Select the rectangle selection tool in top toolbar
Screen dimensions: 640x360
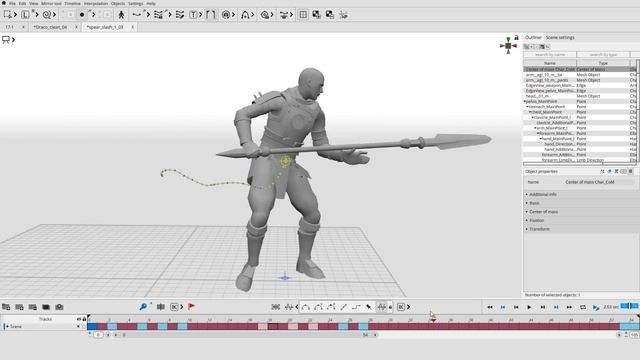pyautogui.click(x=7, y=15)
